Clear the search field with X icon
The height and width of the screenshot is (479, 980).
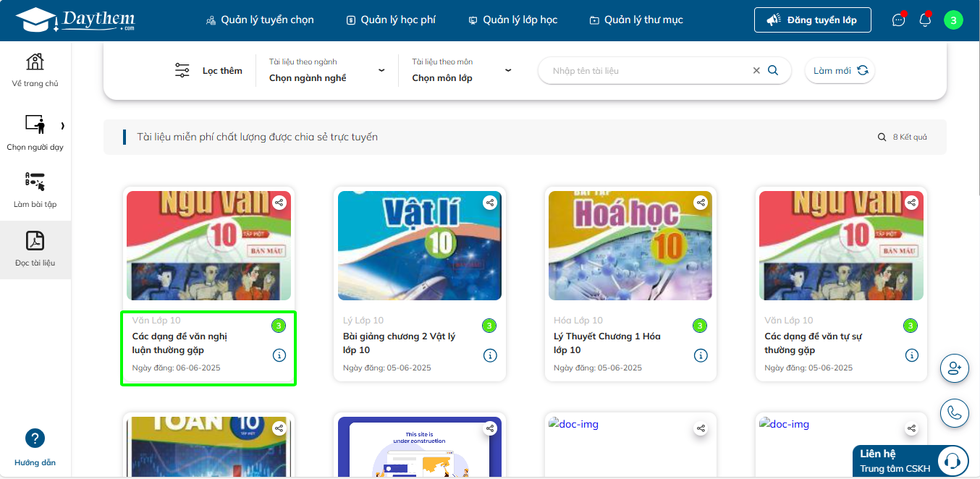point(756,71)
